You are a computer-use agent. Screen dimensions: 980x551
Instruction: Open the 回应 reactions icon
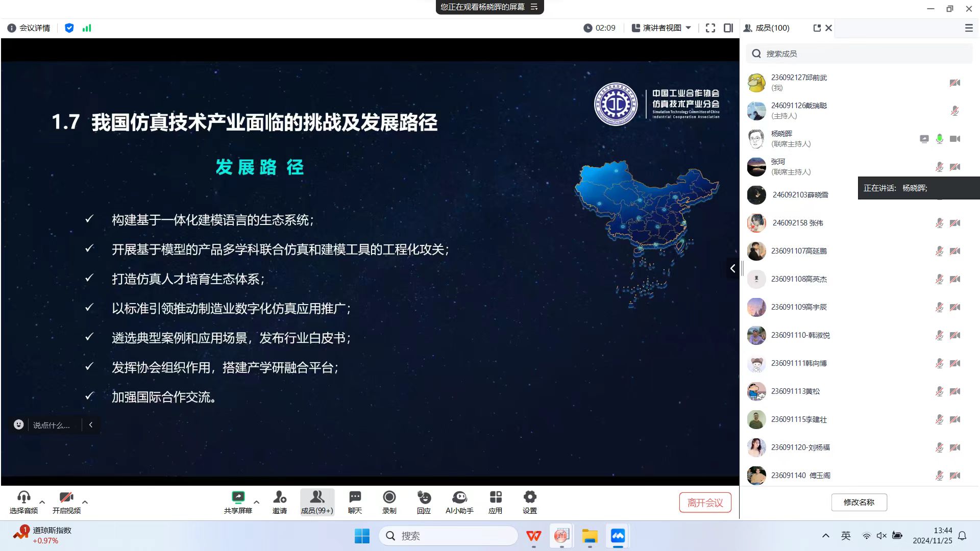point(424,498)
